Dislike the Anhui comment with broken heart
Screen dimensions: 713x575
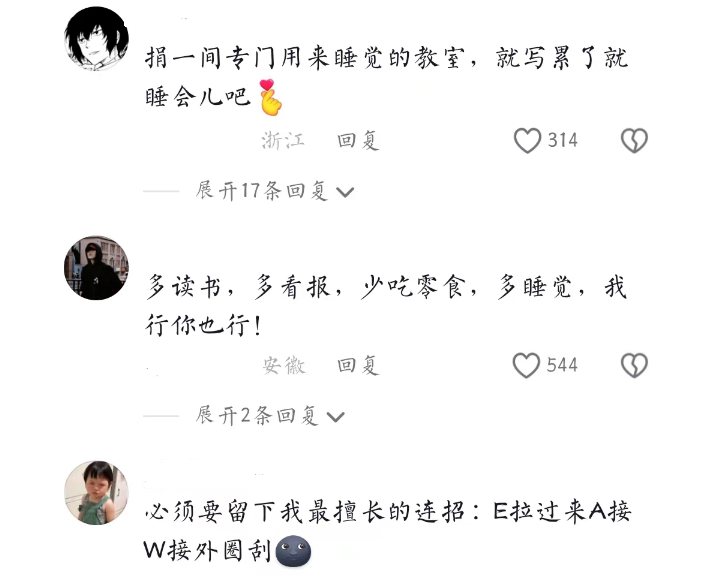click(634, 365)
